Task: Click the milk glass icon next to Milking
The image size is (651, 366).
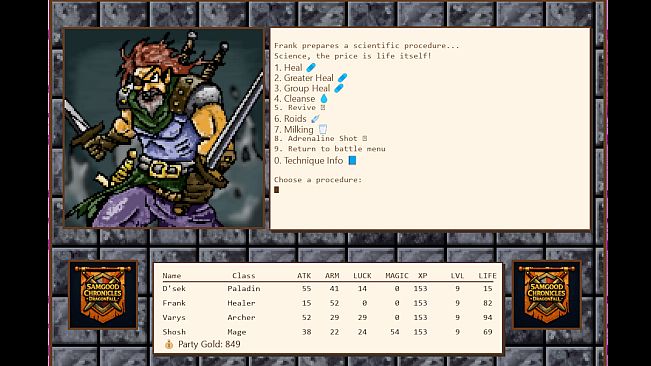Action: pos(323,129)
